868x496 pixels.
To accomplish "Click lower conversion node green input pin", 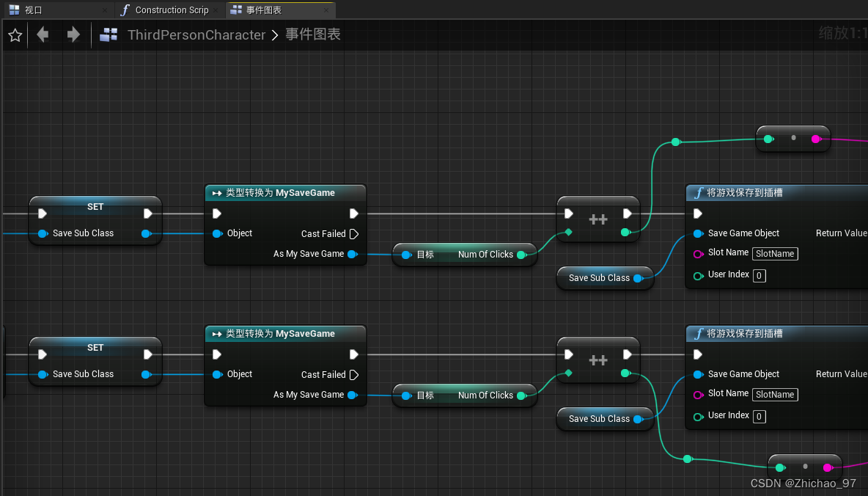I will click(x=780, y=467).
